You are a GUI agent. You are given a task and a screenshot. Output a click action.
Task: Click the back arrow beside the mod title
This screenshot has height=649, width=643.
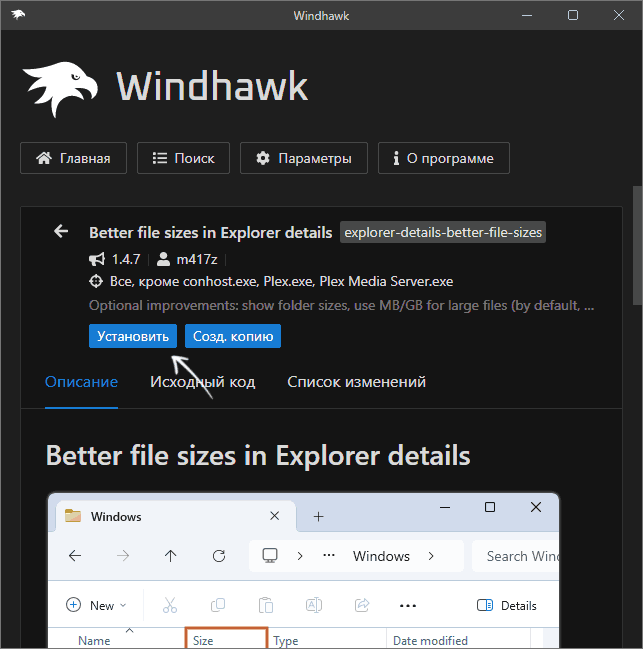pyautogui.click(x=61, y=231)
